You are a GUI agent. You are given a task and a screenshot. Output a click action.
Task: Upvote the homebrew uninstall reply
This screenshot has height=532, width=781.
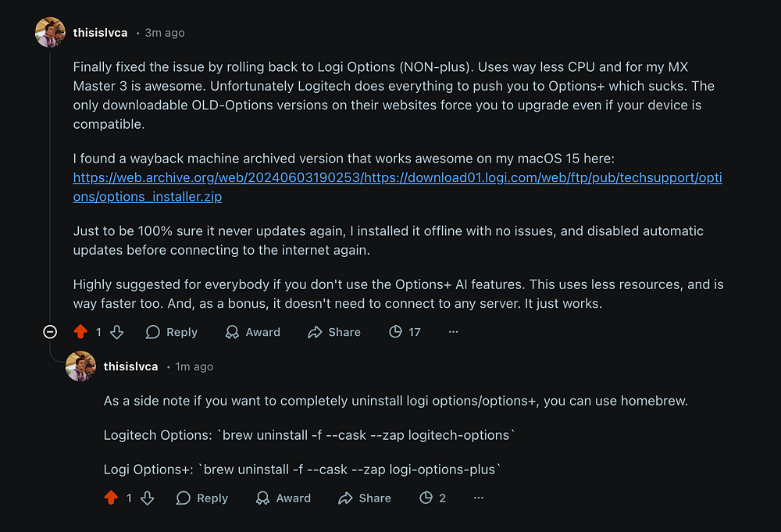(x=110, y=498)
